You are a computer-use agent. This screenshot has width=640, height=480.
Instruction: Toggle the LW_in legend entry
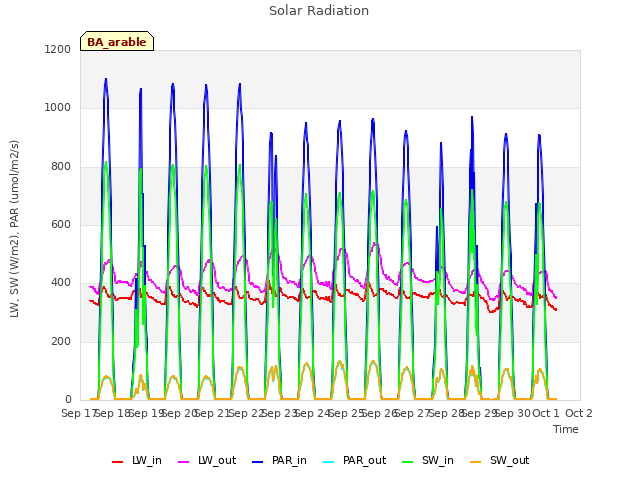point(137,460)
